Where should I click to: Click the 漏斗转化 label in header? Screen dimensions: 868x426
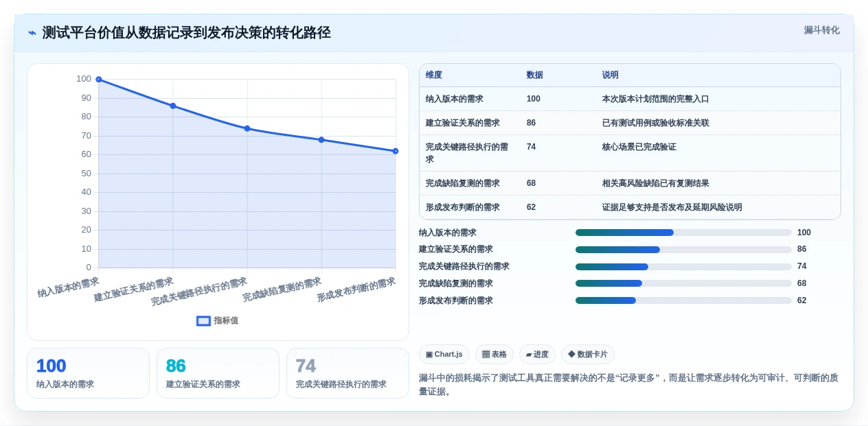point(821,30)
